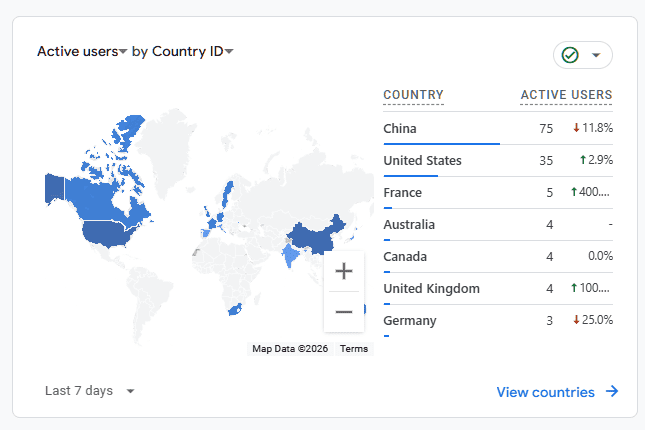Click the arrow icon beside View countries
Viewport: 645px width, 430px height.
pyautogui.click(x=611, y=392)
